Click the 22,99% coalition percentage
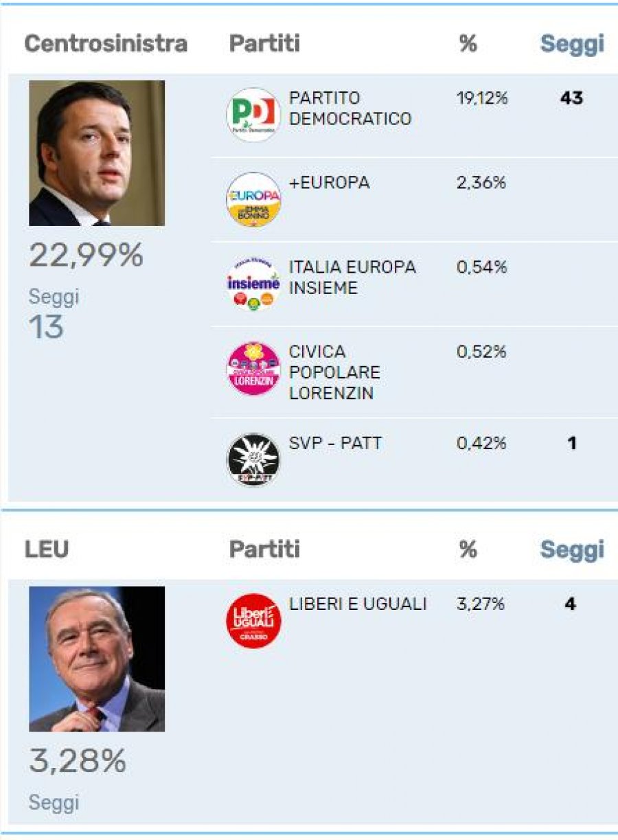This screenshot has height=840, width=618. [x=86, y=256]
